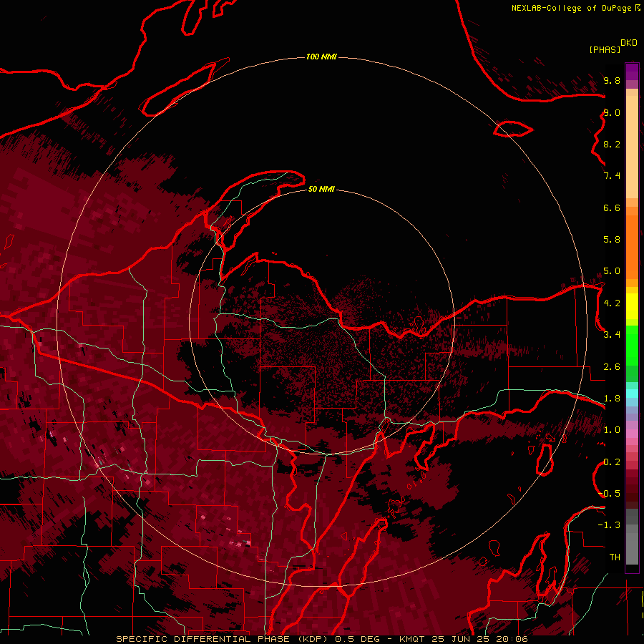Click the [PHAS] legend heading

pos(605,49)
